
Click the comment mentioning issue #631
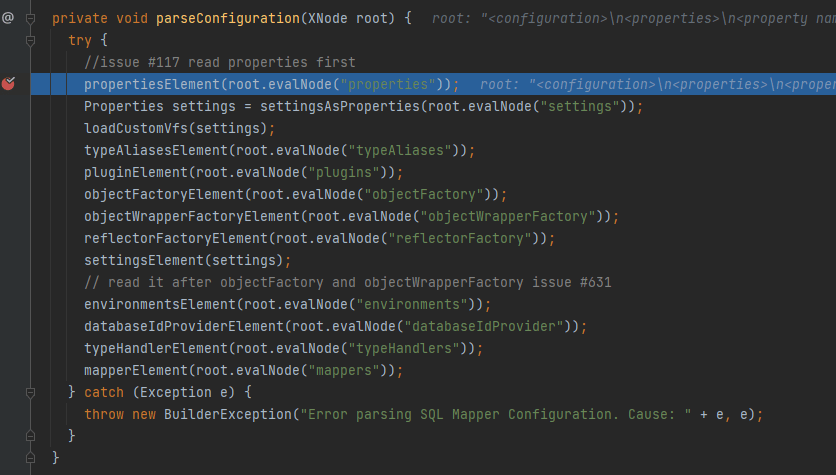click(x=348, y=283)
